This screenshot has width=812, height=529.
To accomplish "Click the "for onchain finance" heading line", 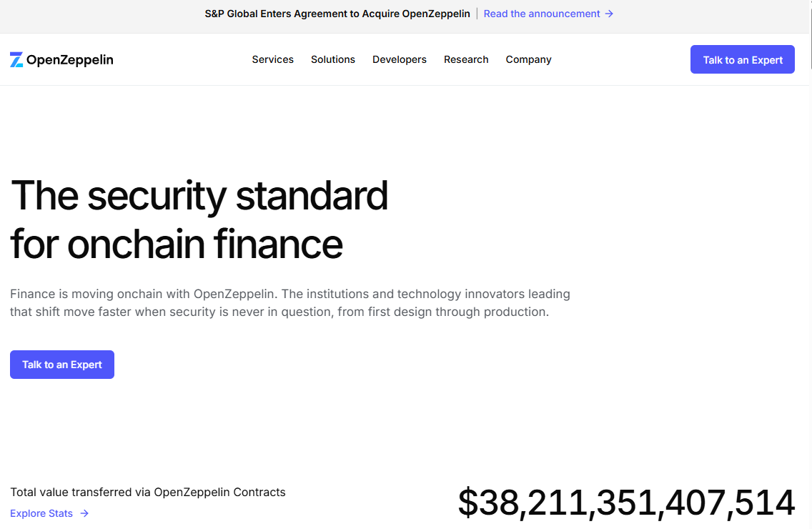I will point(177,244).
